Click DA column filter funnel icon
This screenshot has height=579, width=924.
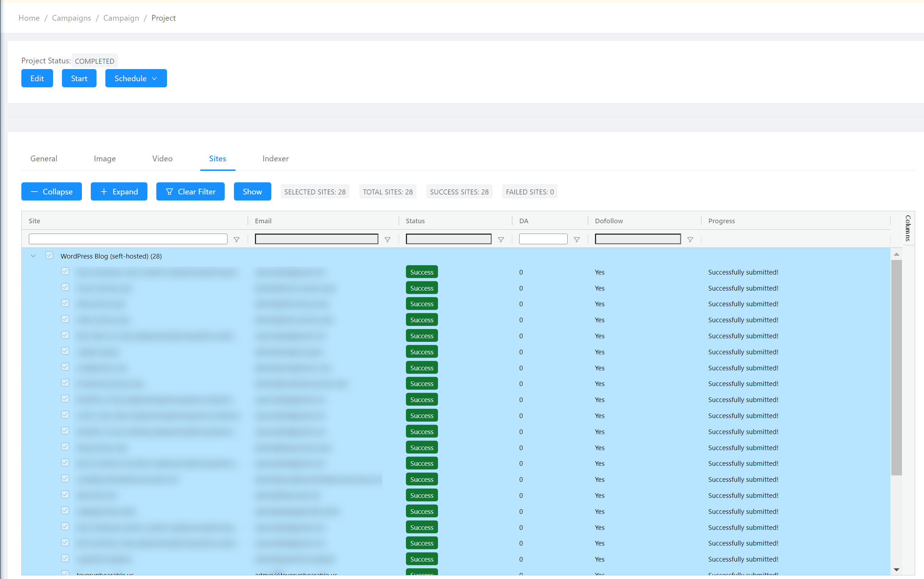click(x=576, y=239)
